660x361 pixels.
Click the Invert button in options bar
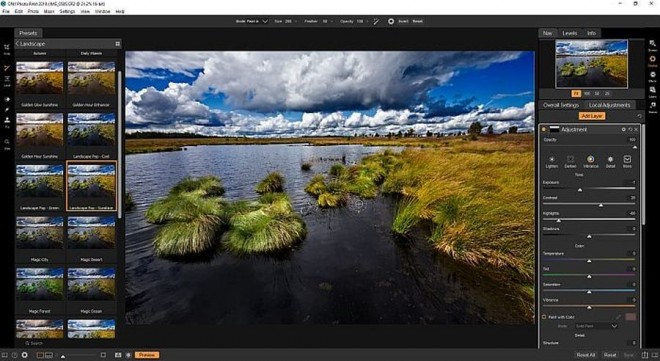pos(403,21)
